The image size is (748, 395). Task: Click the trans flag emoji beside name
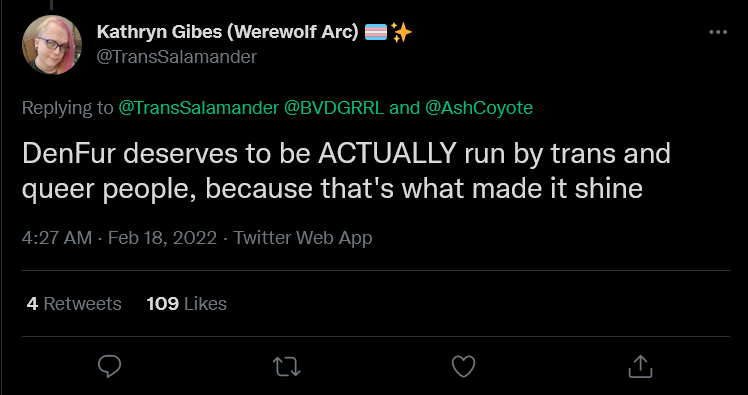pyautogui.click(x=376, y=32)
